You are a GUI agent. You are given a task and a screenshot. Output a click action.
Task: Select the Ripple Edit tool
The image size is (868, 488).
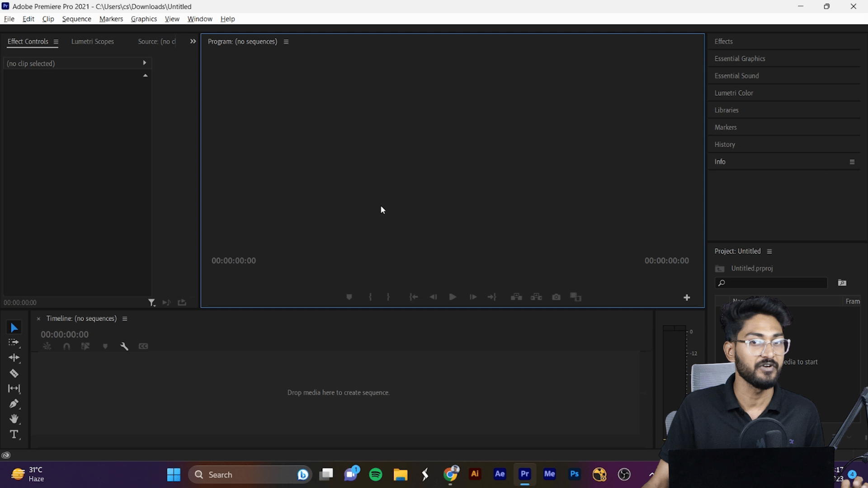14,358
